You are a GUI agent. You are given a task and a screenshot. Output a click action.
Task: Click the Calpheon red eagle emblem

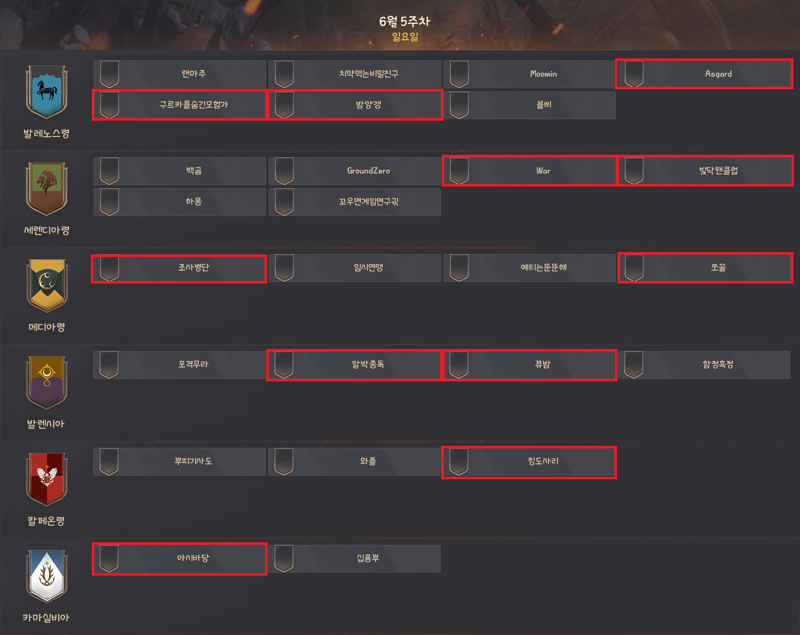point(46,479)
